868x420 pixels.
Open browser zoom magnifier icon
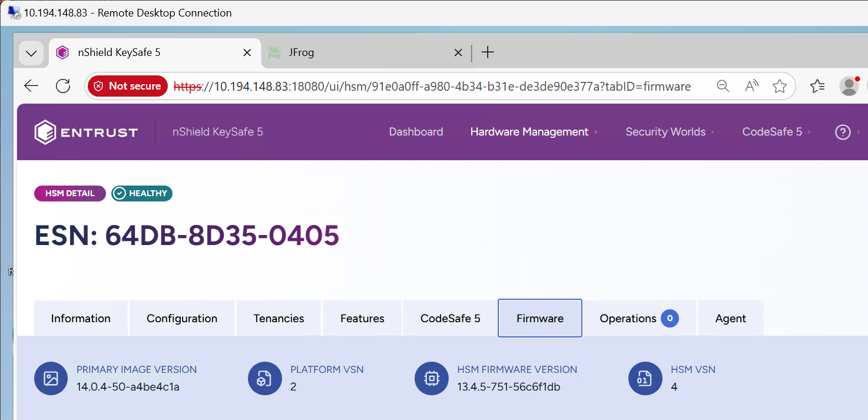(723, 86)
